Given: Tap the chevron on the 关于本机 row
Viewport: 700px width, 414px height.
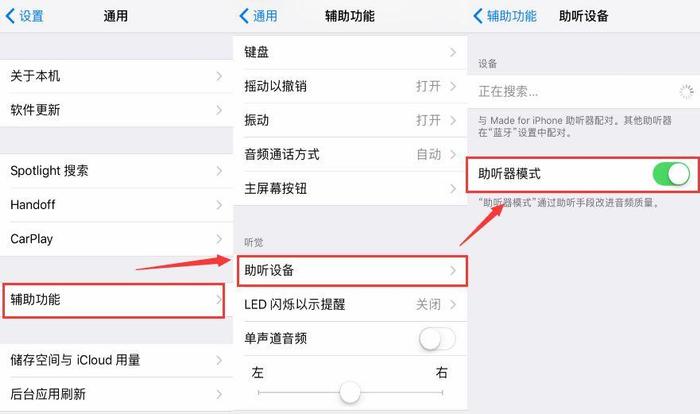Looking at the screenshot, I should (x=219, y=76).
